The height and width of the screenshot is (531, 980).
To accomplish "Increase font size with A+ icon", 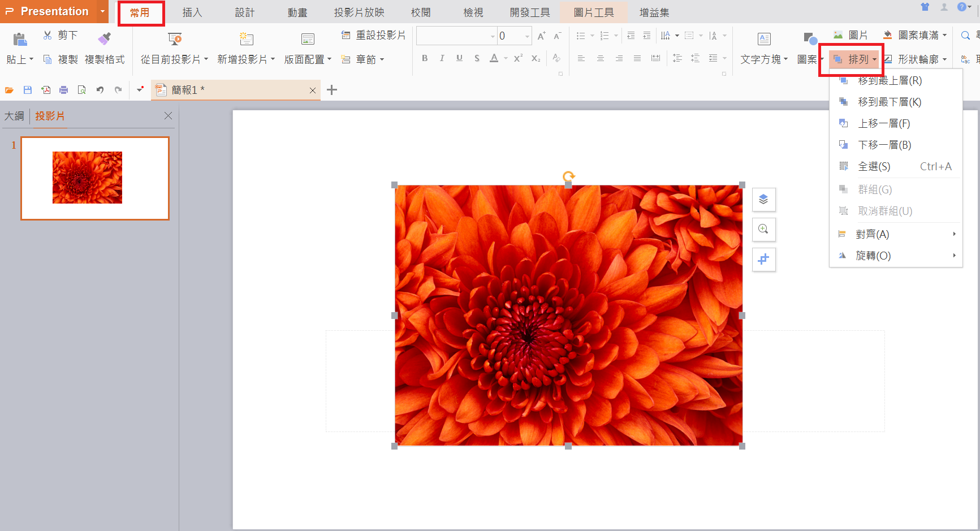I will pyautogui.click(x=541, y=36).
